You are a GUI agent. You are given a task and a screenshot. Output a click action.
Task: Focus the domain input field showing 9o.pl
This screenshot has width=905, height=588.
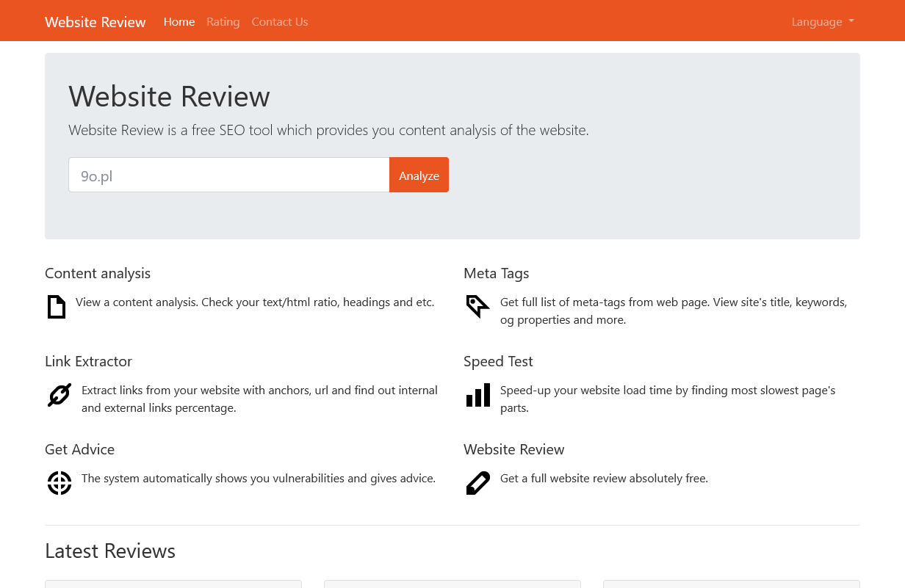coord(228,175)
